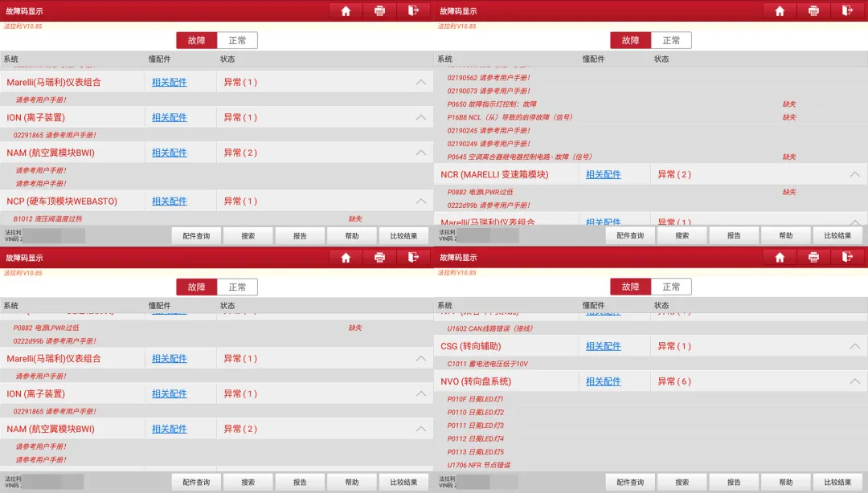
Task: Click 帮助 button in the bottom-left panel
Action: pyautogui.click(x=352, y=483)
